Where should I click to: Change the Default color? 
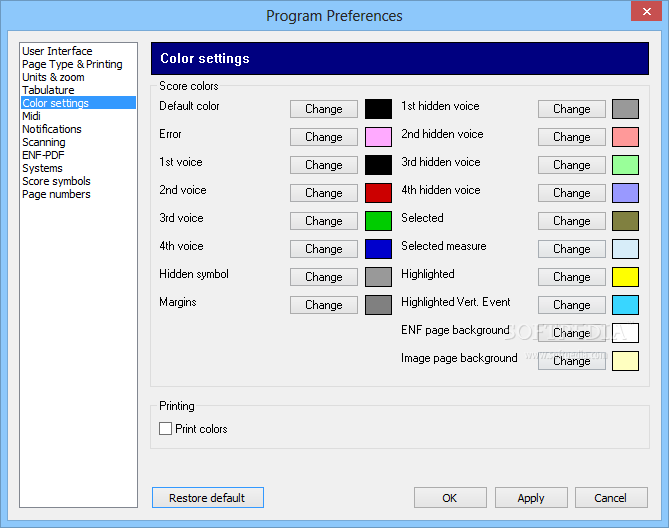(324, 109)
